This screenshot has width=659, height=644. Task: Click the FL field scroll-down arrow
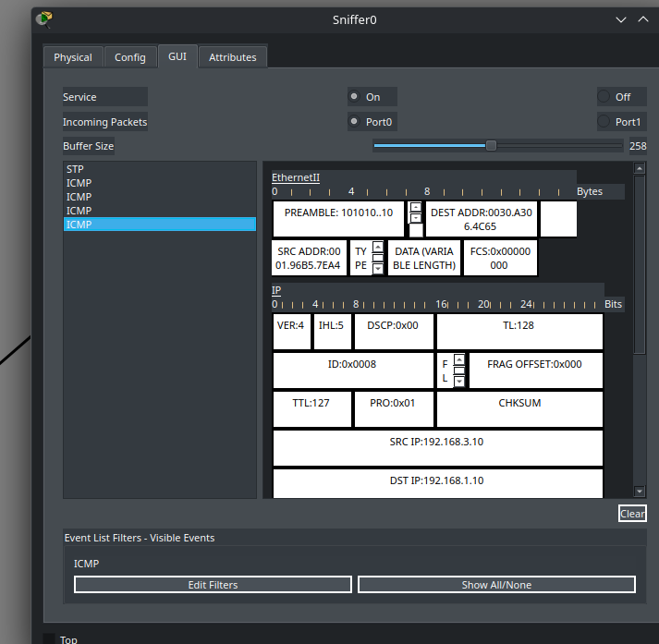point(459,381)
